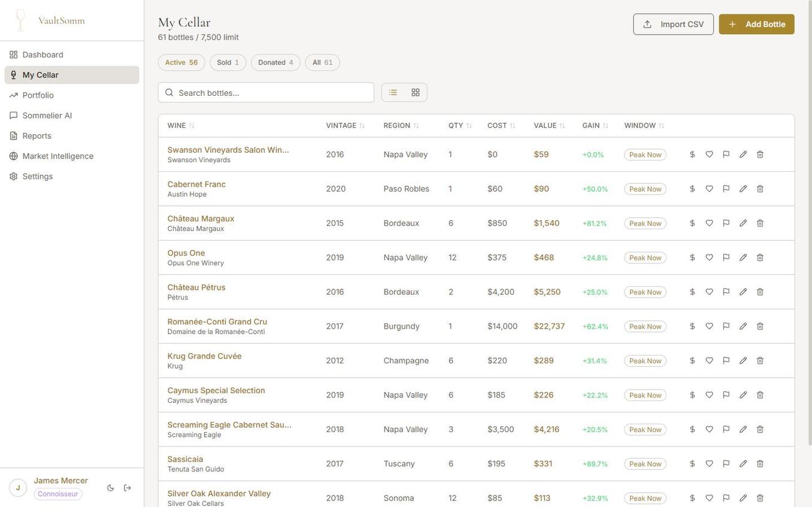
Task: Open the pencil edit icon for Sassicaia
Action: pyautogui.click(x=743, y=465)
